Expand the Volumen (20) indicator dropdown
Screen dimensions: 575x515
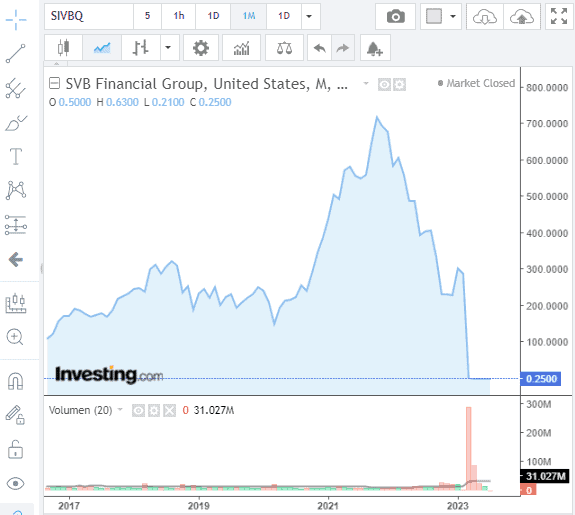tap(120, 409)
